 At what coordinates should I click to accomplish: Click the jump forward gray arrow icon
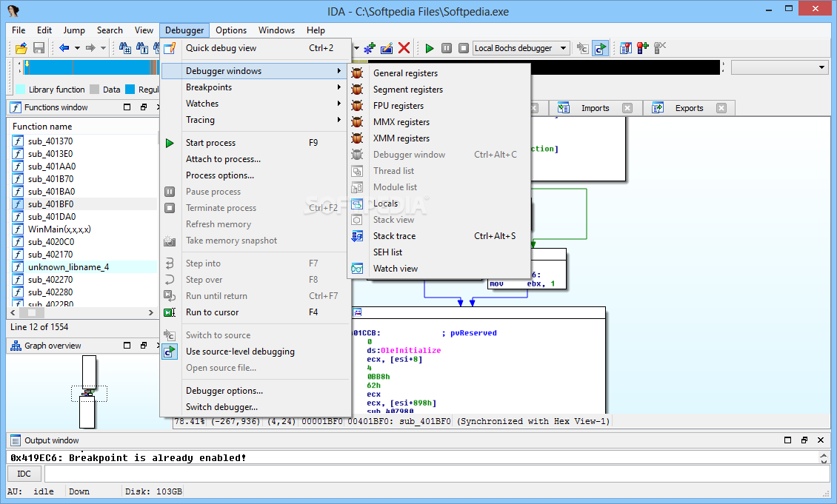pos(90,48)
